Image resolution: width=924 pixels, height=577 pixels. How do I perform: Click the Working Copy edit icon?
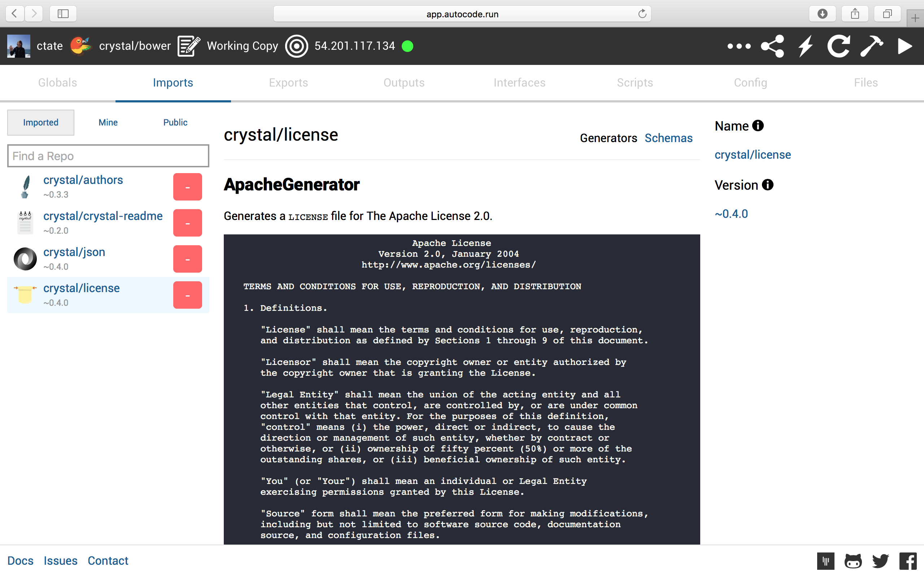pos(189,46)
